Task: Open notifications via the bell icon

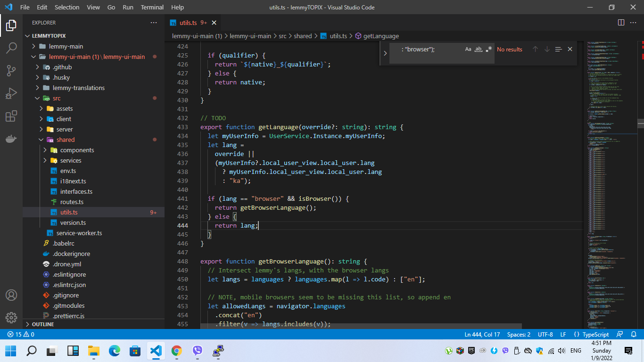Action: (634, 334)
